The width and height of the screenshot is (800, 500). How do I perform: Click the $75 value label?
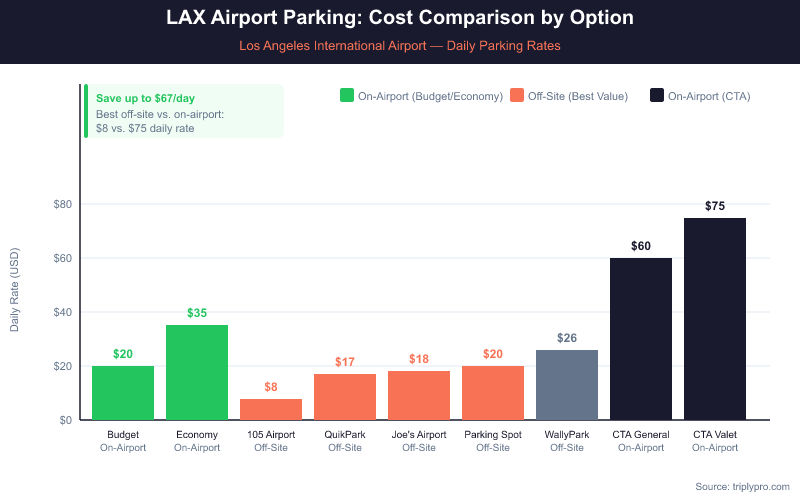[715, 206]
